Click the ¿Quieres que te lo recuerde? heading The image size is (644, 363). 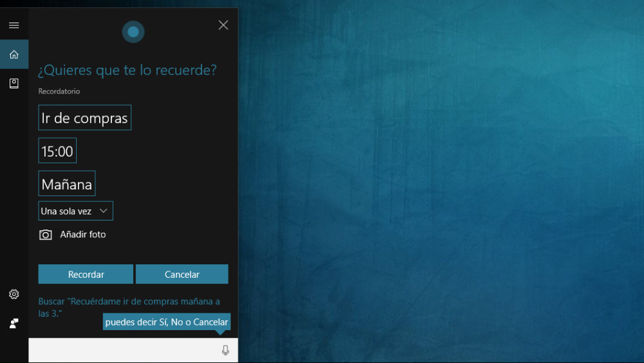[x=128, y=70]
